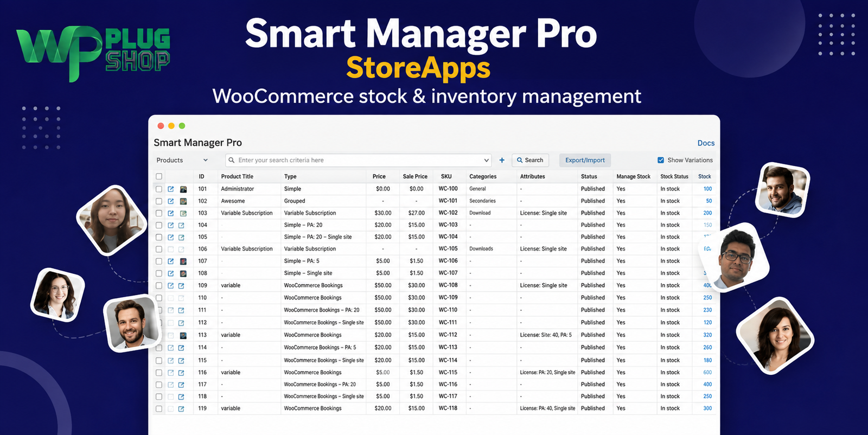Image resolution: width=868 pixels, height=435 pixels.
Task: Toggle the select-all checkbox in table header
Action: click(x=159, y=176)
